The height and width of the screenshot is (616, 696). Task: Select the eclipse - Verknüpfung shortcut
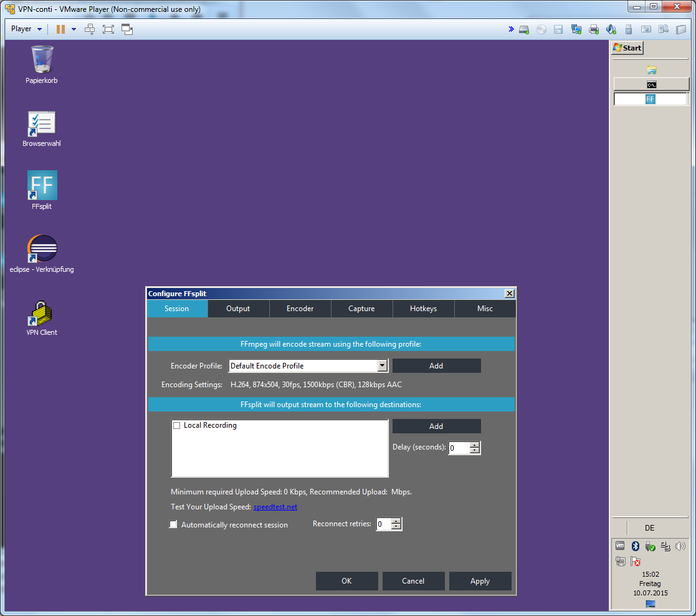tap(42, 254)
